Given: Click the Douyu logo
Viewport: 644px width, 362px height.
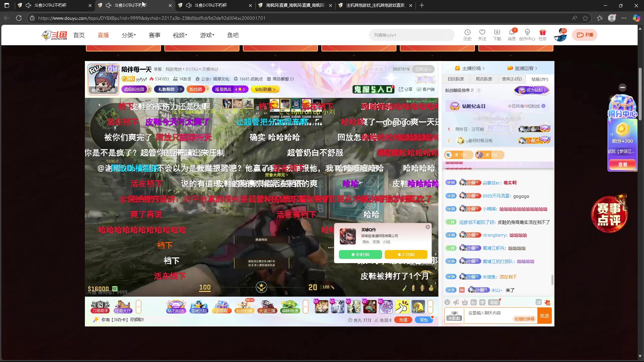Looking at the screenshot, I should pos(54,35).
